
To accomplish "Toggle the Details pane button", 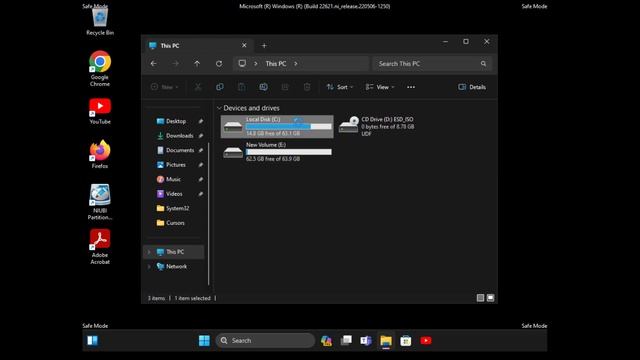I will [x=472, y=87].
